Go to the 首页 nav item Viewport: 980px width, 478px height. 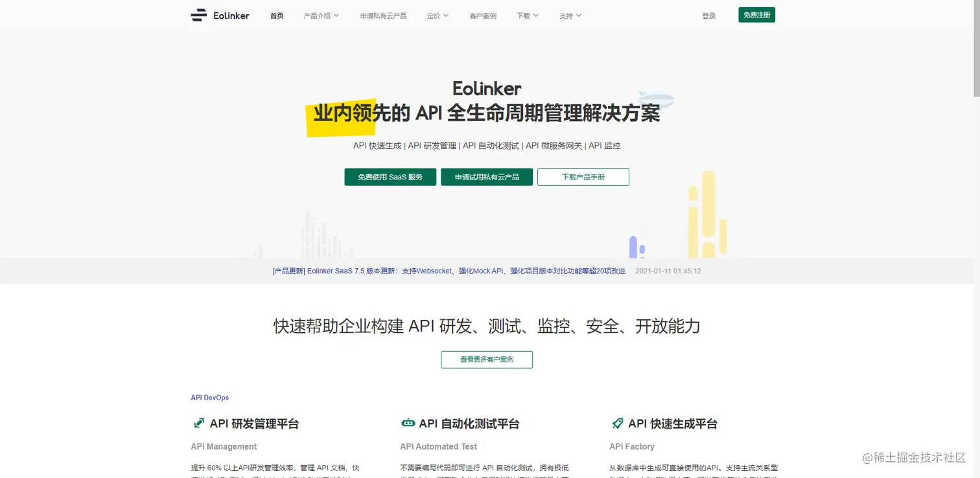coord(277,16)
